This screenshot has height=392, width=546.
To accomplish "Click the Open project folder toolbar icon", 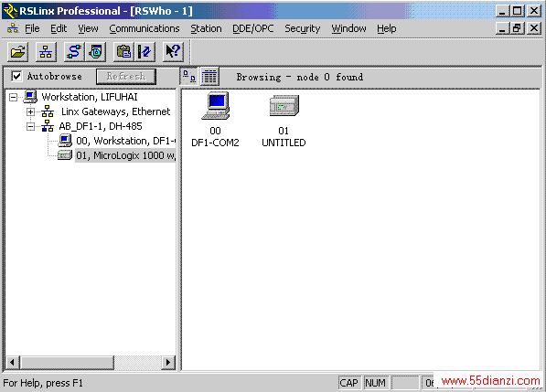I will [x=18, y=52].
